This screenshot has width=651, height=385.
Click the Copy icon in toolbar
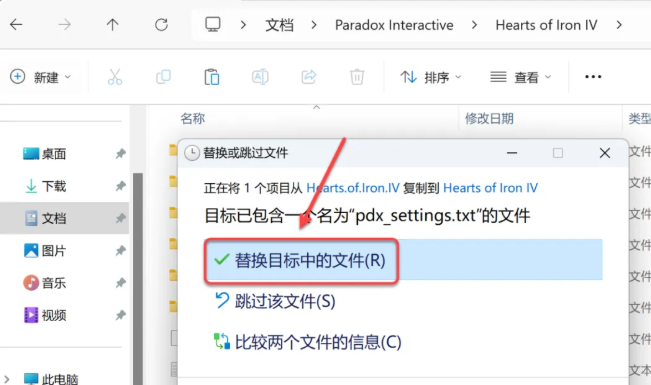163,77
